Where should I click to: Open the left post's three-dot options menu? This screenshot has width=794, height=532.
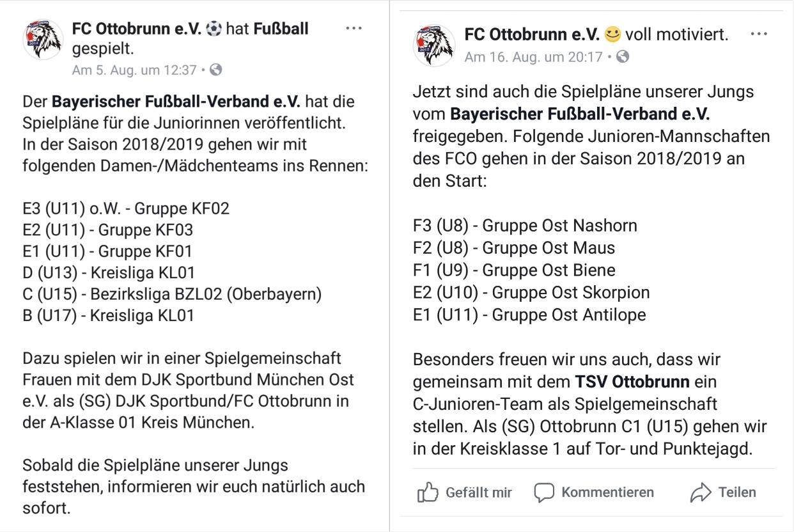click(354, 29)
